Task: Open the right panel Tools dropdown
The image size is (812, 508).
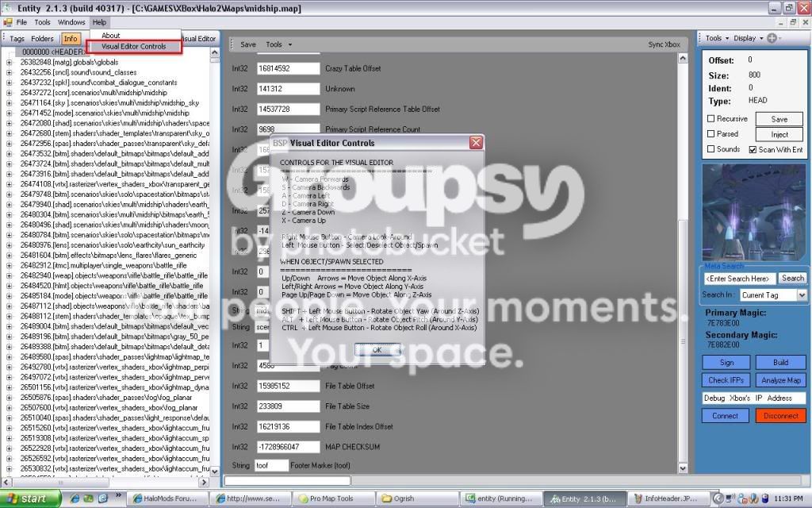Action: pyautogui.click(x=717, y=38)
